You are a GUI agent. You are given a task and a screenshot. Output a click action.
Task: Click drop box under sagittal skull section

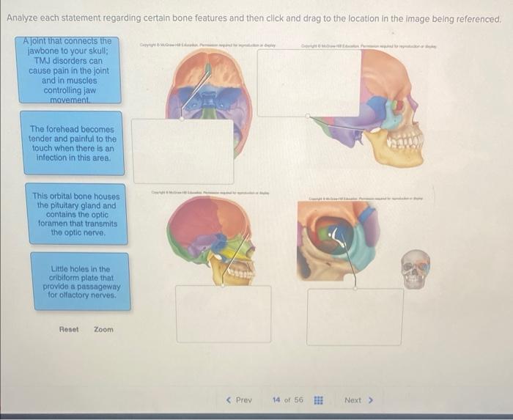224,314
